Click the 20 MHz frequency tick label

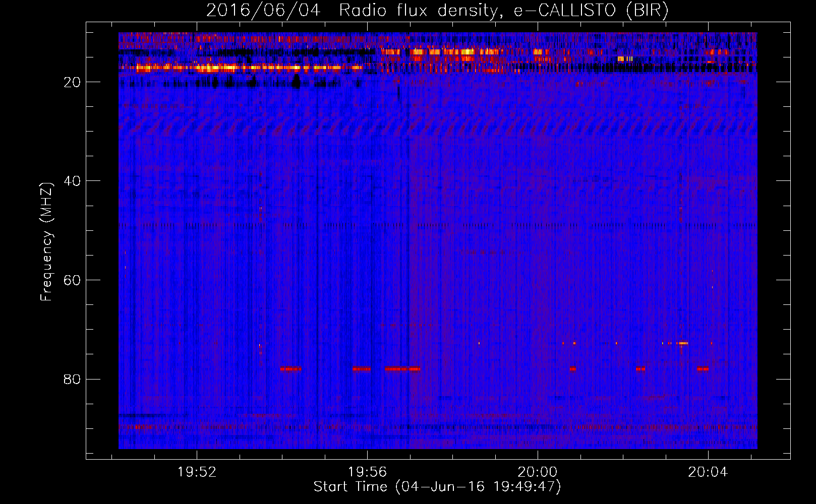(x=72, y=82)
